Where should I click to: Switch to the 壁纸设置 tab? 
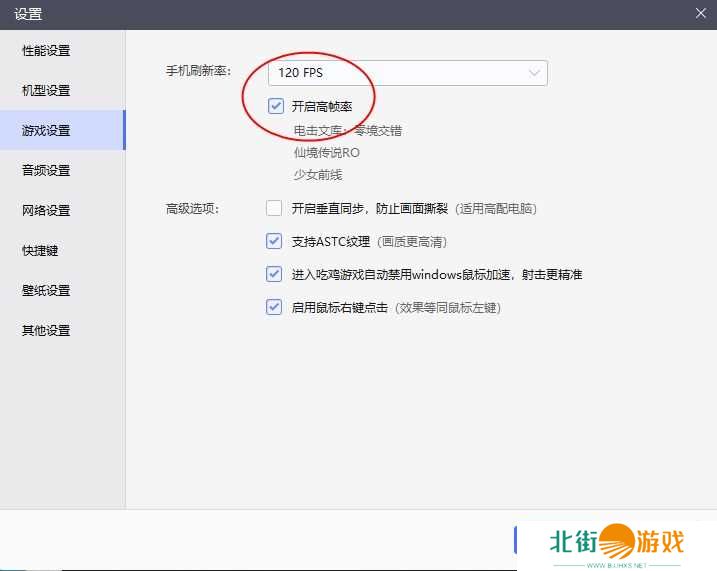click(46, 291)
